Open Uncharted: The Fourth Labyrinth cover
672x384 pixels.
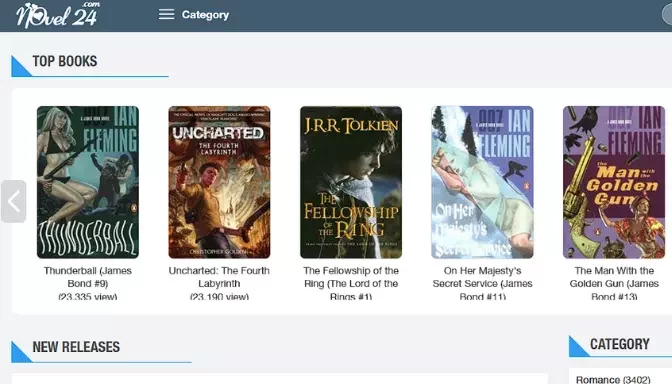click(219, 182)
